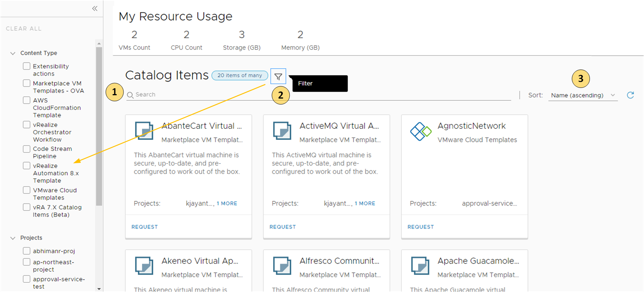Check the ap-northeast-project checkbox
This screenshot has height=292, width=644.
pos(27,262)
